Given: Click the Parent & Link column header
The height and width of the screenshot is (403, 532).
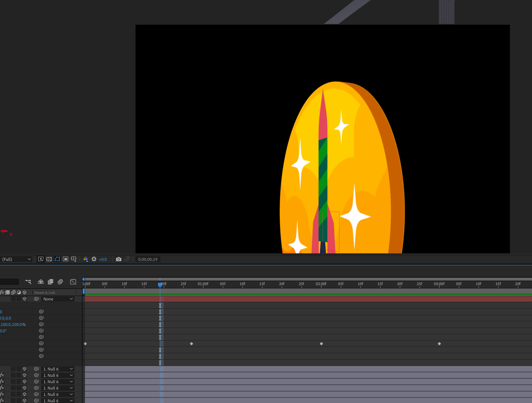Looking at the screenshot, I should [x=45, y=292].
